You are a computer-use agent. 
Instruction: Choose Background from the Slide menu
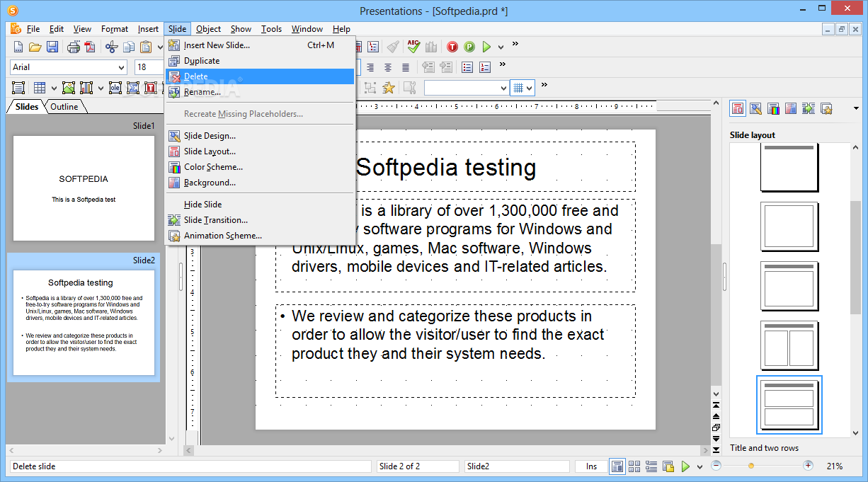point(260,183)
